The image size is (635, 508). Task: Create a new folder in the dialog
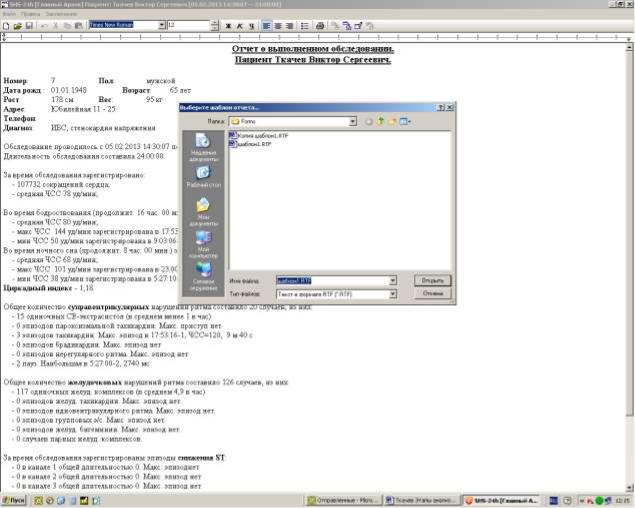392,121
